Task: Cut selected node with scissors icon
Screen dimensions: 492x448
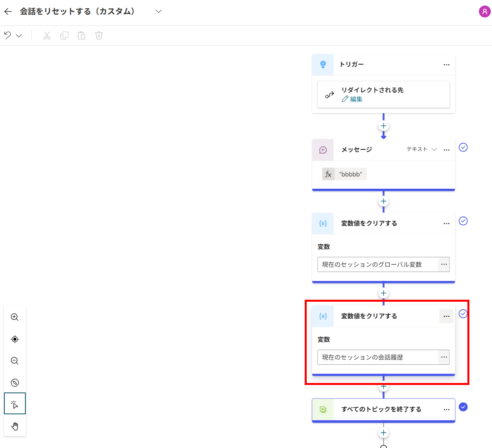Action: (x=47, y=36)
